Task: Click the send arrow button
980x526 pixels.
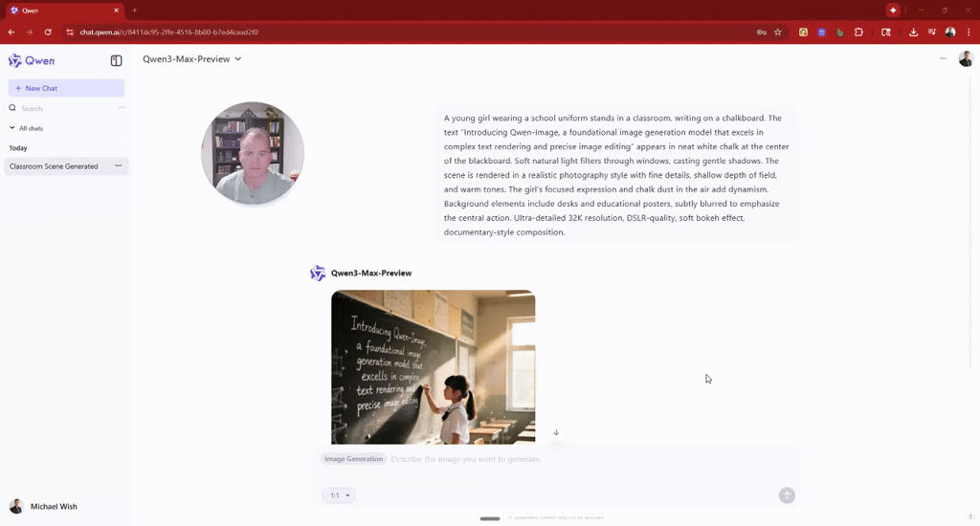Action: pyautogui.click(x=787, y=495)
